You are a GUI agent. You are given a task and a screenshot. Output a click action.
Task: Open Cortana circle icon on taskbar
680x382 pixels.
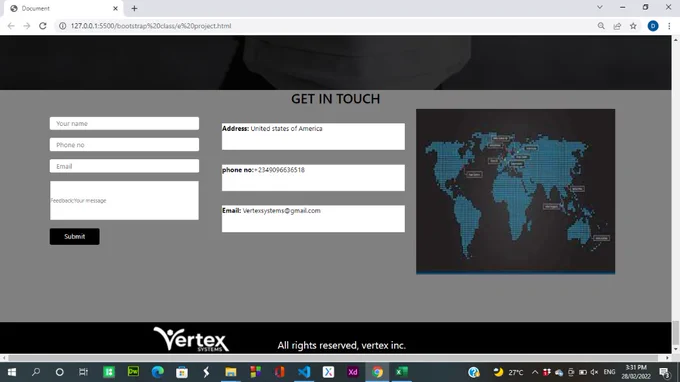[59, 372]
